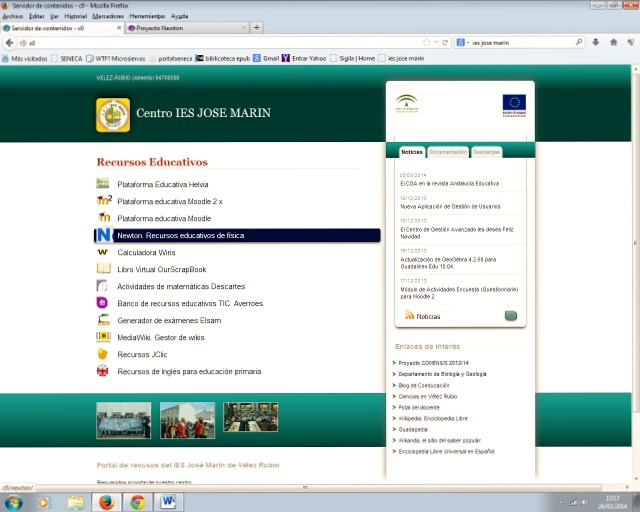Click the Descartes mathematics activities icon
Screen dimensions: 640x512
pos(102,285)
